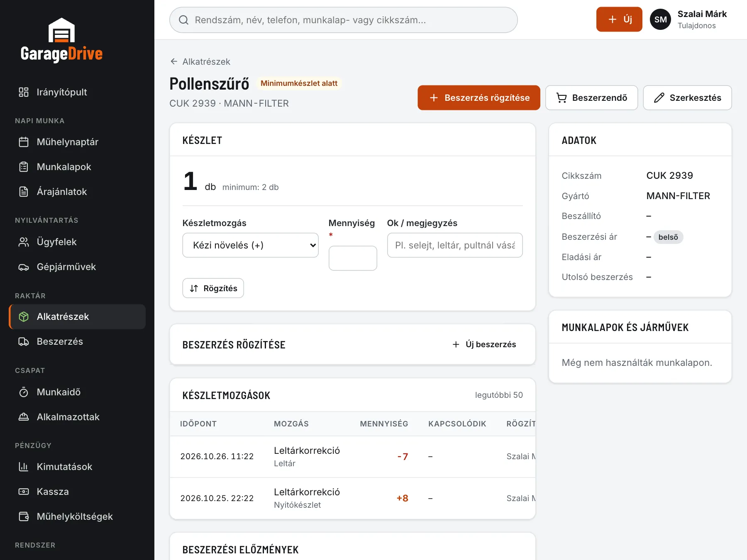Click the Szalai Márk user name

[702, 14]
